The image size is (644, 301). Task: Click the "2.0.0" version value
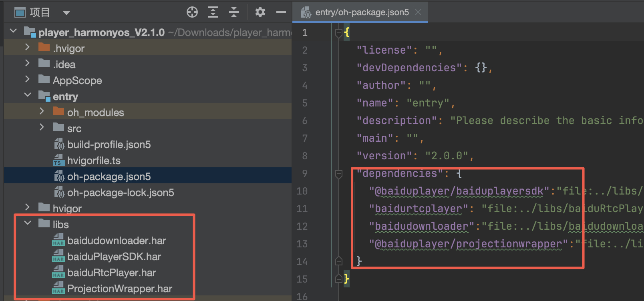(x=447, y=156)
